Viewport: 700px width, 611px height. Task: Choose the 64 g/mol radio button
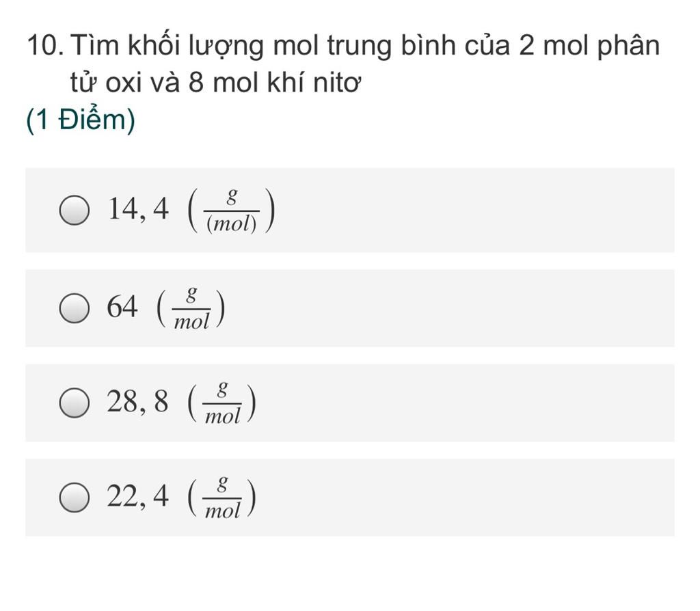pyautogui.click(x=74, y=308)
